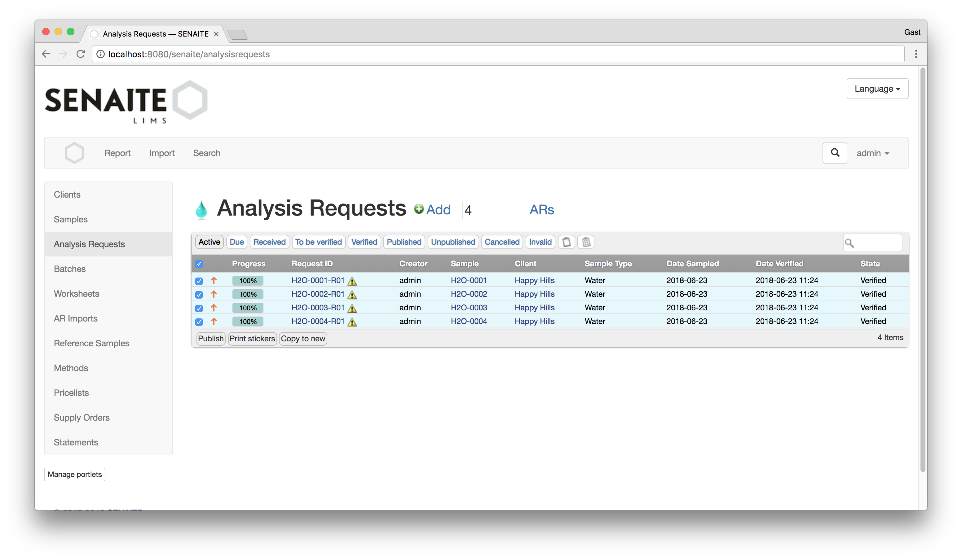Select the Cancelled filter tab
This screenshot has width=962, height=560.
click(x=501, y=241)
